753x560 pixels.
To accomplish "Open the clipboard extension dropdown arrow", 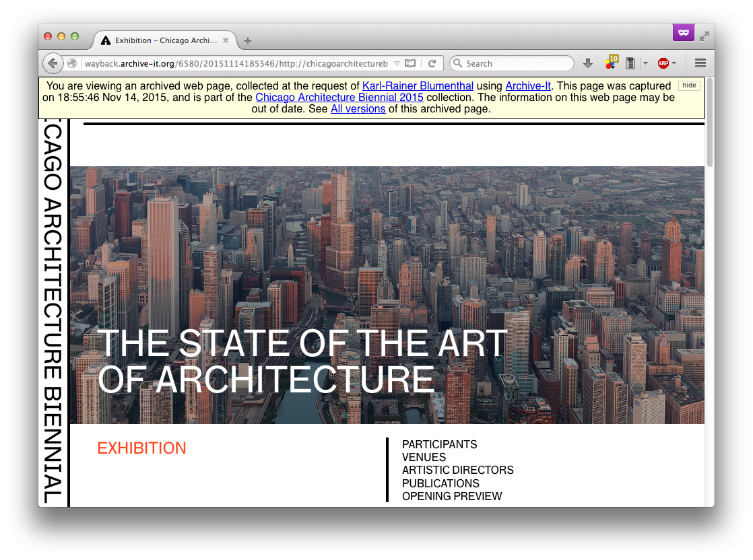I will (645, 63).
